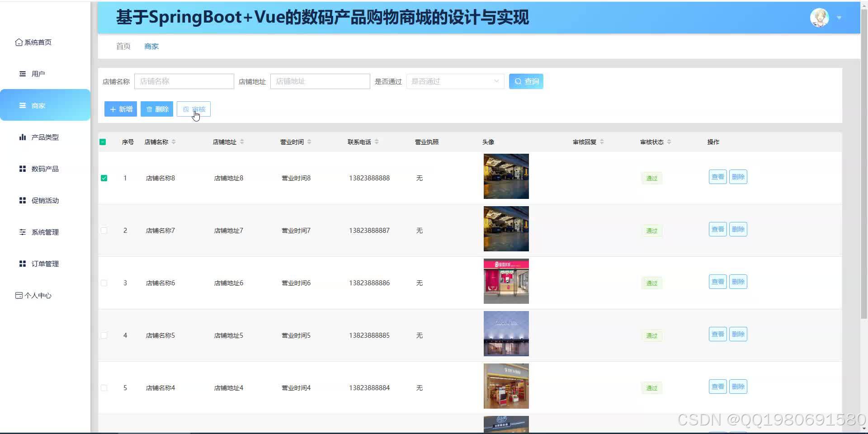Open the 是否通过 dropdown
The width and height of the screenshot is (868, 434).
(x=455, y=81)
